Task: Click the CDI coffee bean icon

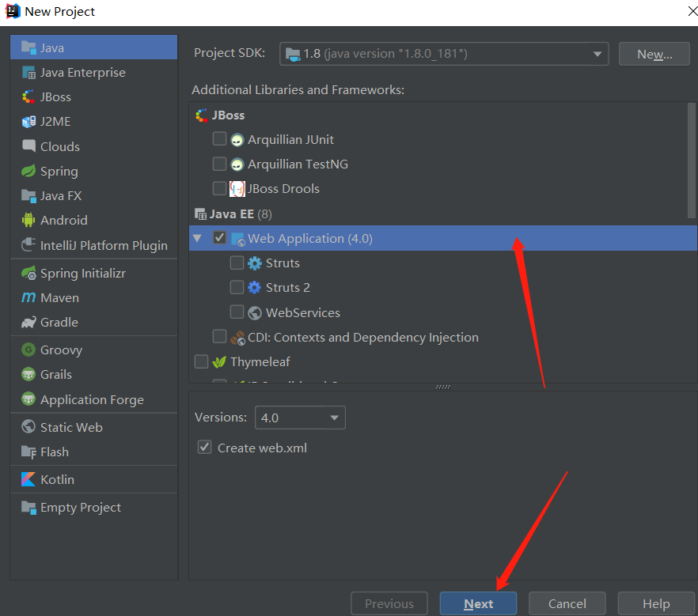Action: pos(237,338)
